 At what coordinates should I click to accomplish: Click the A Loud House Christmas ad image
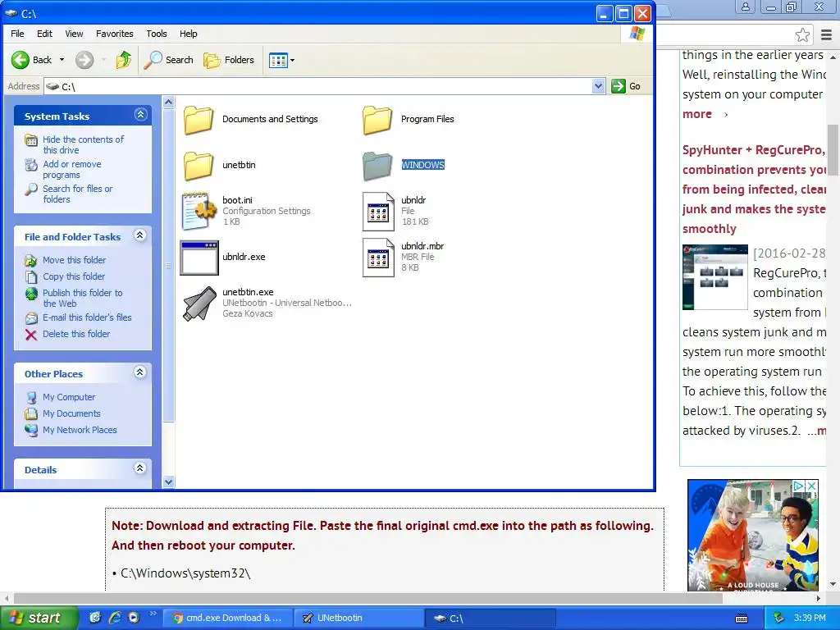pyautogui.click(x=753, y=536)
